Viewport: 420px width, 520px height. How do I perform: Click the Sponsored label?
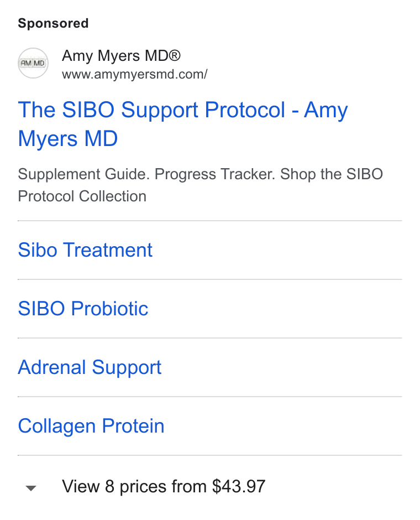point(53,24)
